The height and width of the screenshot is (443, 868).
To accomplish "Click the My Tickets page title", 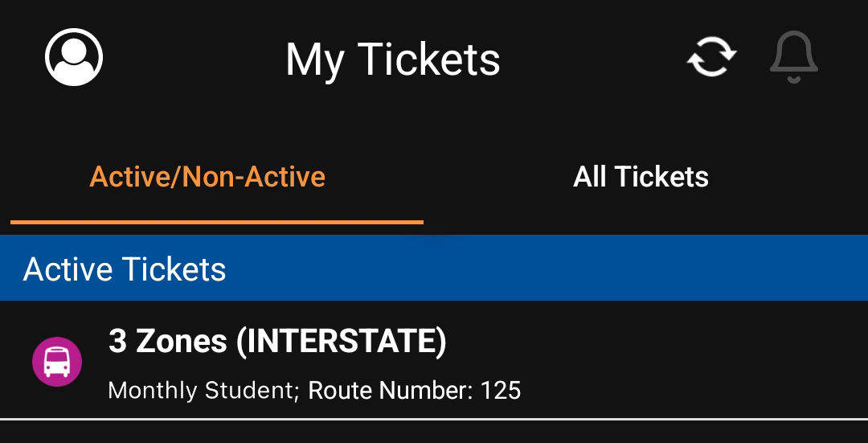I will [392, 59].
